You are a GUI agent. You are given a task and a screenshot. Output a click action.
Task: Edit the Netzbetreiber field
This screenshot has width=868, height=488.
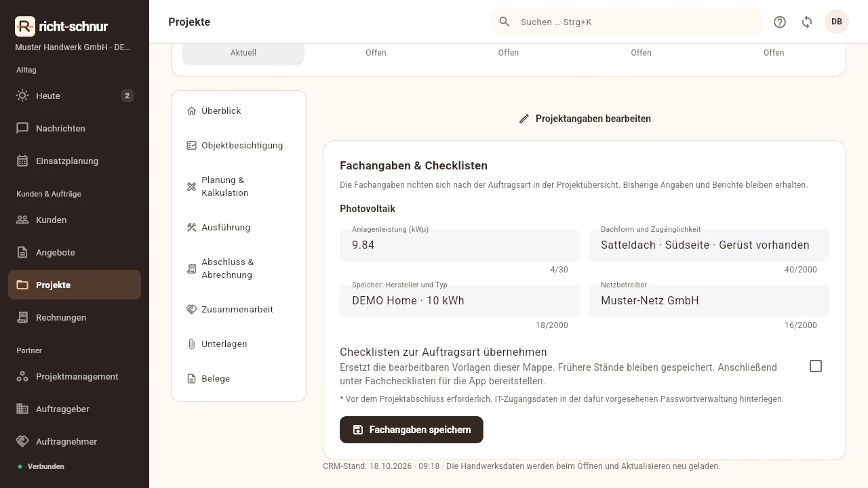[709, 301]
